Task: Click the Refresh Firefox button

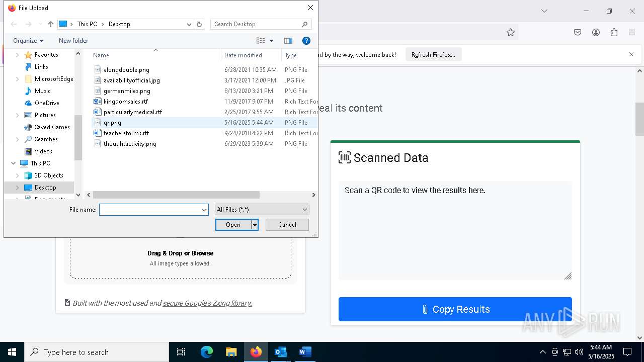Action: coord(433,55)
